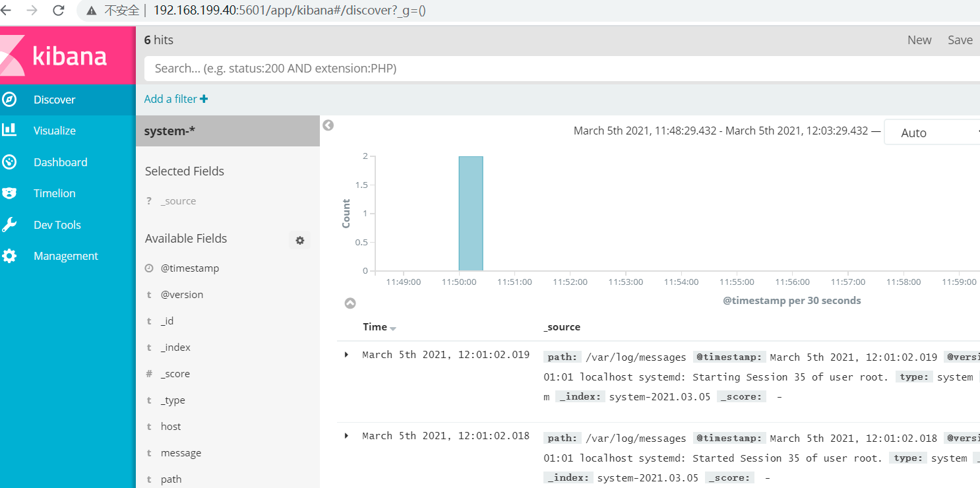
Task: Click New in the top bar
Action: click(919, 40)
